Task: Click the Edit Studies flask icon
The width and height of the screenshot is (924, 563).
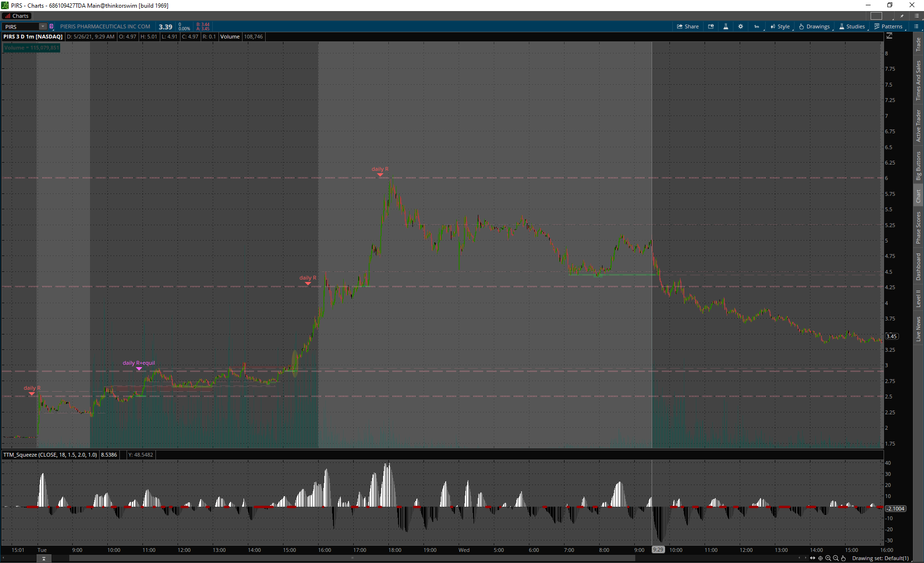Action: (x=726, y=26)
